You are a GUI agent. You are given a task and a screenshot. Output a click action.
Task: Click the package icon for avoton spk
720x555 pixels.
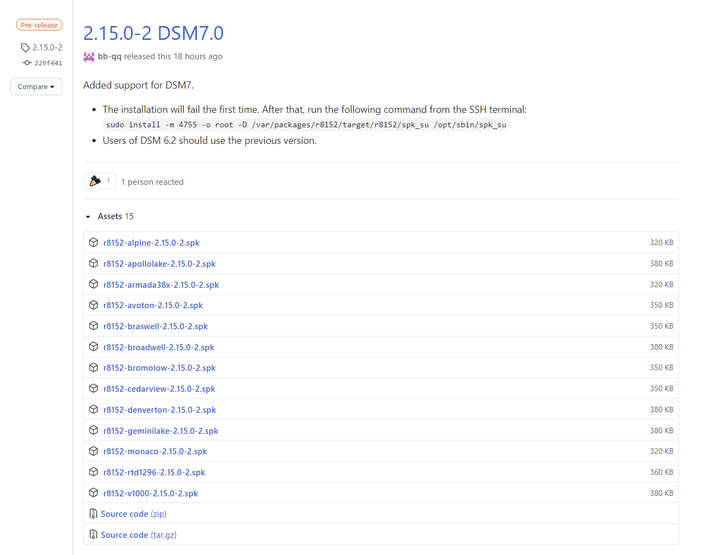[x=94, y=305]
